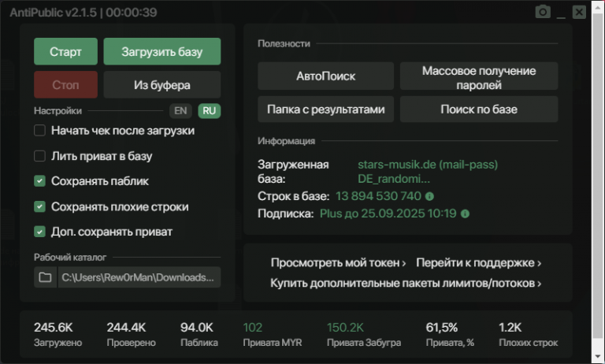
Task: Take a screenshot with the camera icon
Action: click(x=543, y=12)
